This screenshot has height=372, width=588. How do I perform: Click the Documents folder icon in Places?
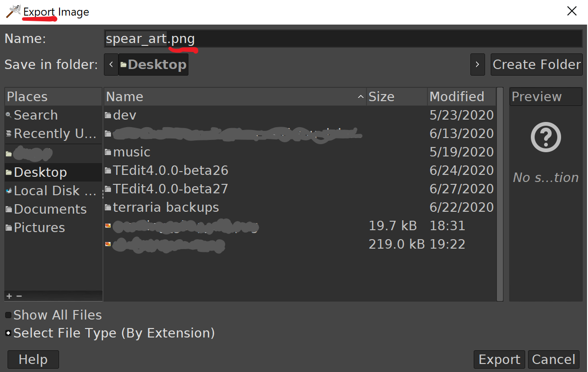(9, 209)
